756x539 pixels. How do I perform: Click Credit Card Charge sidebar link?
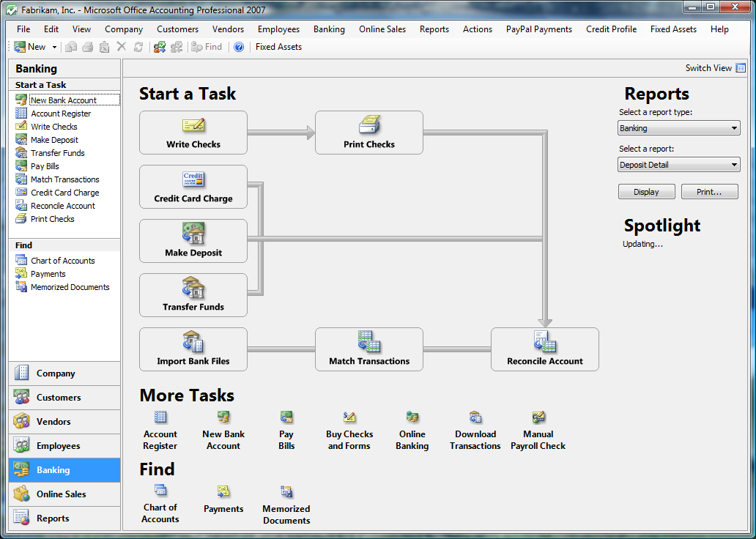pyautogui.click(x=65, y=193)
